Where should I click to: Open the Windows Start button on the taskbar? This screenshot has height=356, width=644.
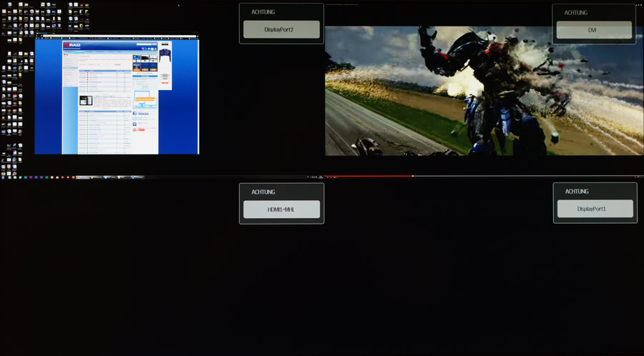tap(2, 177)
